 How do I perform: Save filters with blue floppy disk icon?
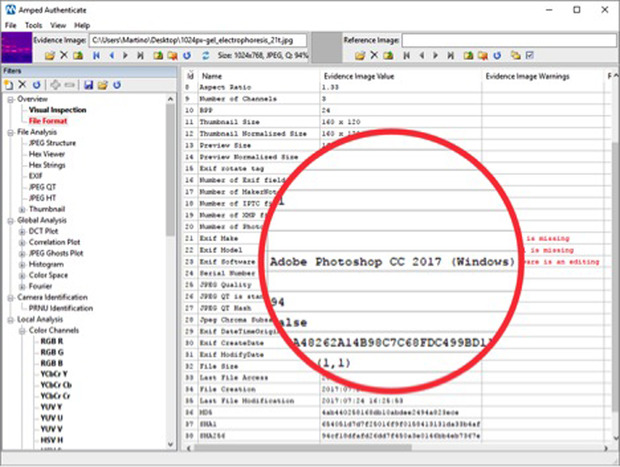tap(89, 85)
